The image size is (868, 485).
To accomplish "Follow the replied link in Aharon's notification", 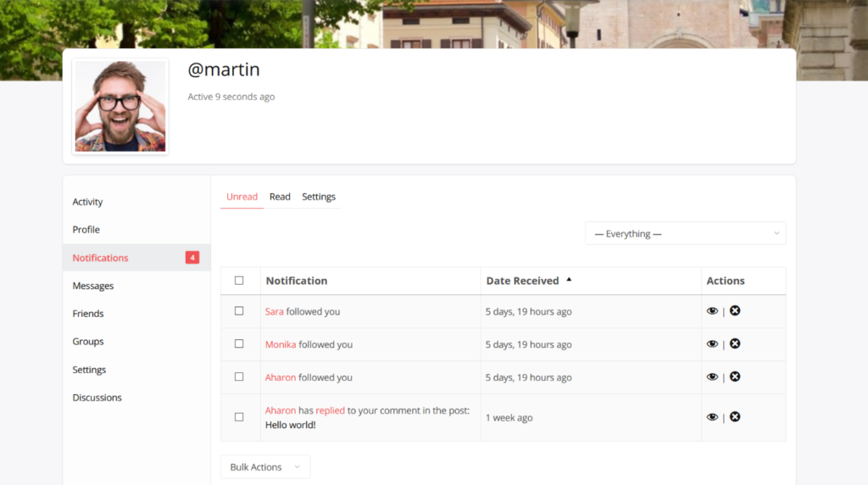I will coord(330,410).
